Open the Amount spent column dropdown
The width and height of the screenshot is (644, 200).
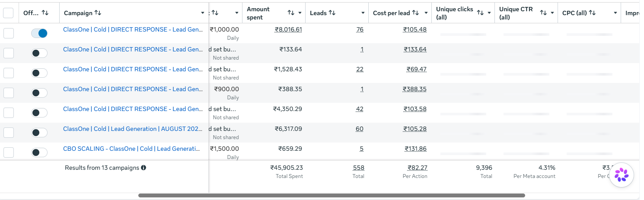(x=300, y=13)
